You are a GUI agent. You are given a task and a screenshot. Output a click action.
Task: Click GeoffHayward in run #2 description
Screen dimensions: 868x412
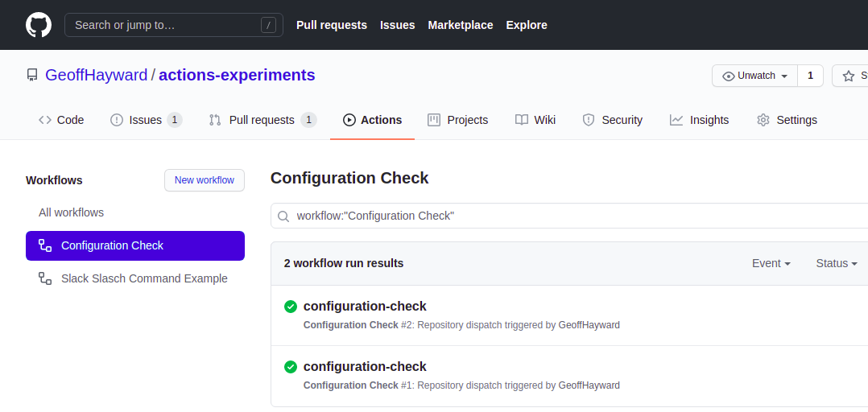point(589,325)
